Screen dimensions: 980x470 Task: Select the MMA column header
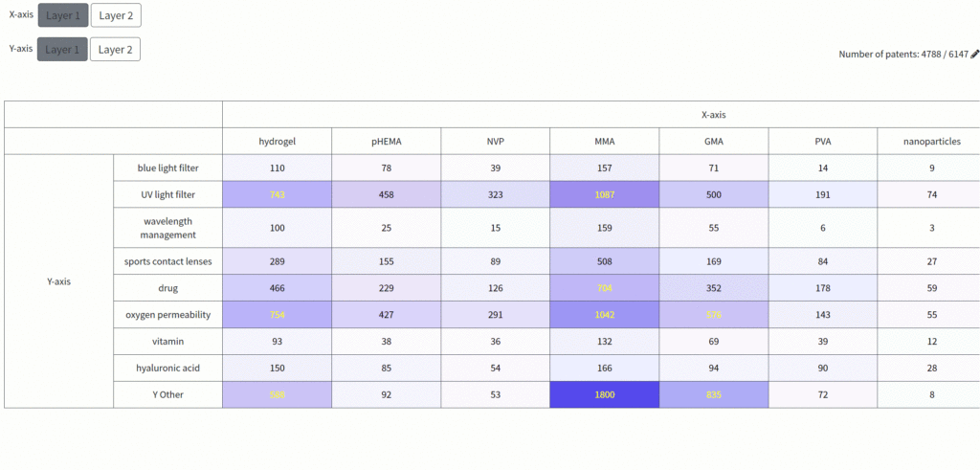604,142
